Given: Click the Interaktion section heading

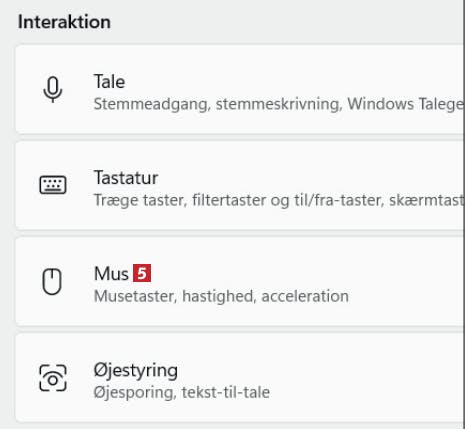Looking at the screenshot, I should (64, 22).
